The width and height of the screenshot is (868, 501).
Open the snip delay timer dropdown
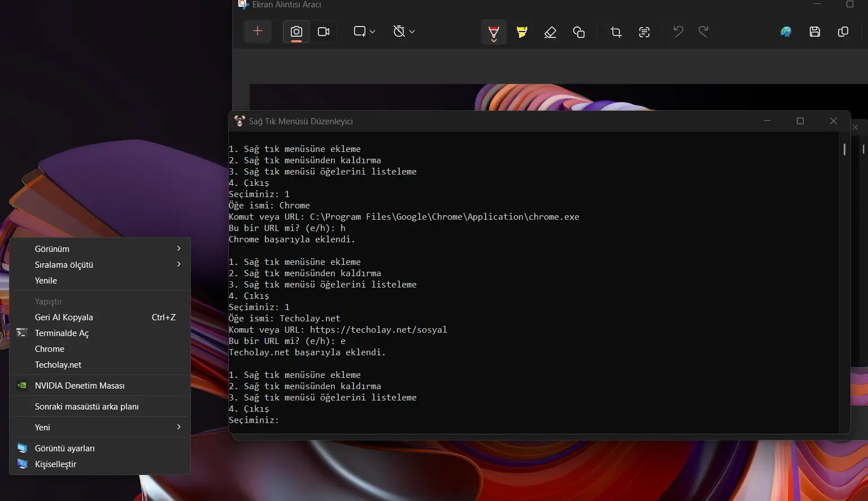pyautogui.click(x=404, y=32)
